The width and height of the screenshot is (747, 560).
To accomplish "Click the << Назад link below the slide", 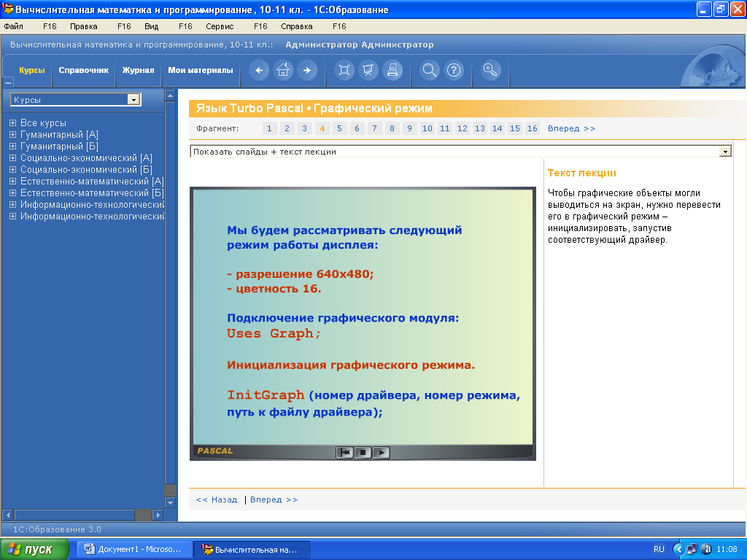I will pos(216,499).
